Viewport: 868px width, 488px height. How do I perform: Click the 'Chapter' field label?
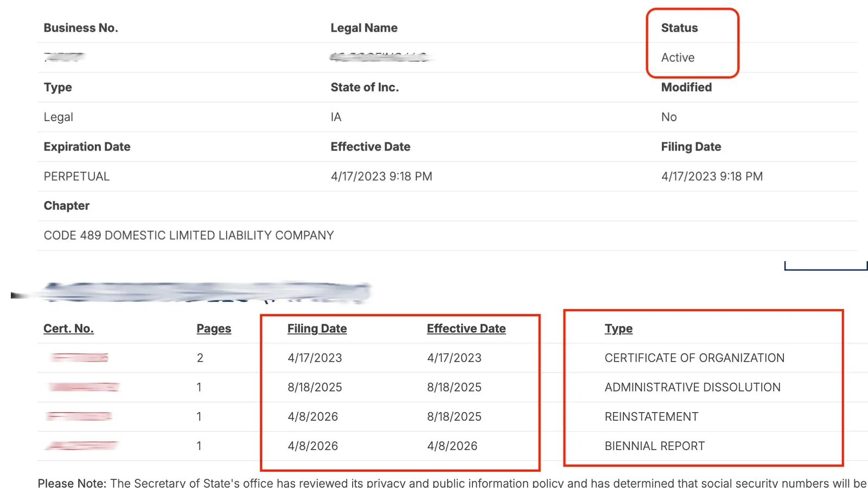point(66,206)
